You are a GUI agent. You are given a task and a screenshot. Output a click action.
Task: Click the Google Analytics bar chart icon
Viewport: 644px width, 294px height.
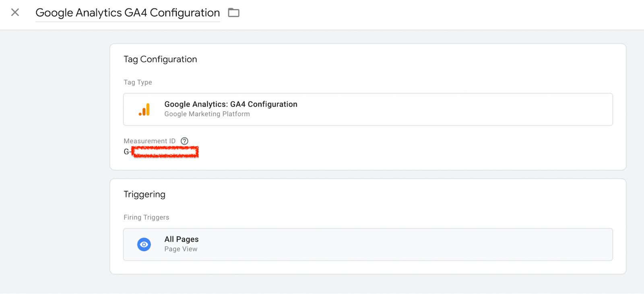(144, 109)
